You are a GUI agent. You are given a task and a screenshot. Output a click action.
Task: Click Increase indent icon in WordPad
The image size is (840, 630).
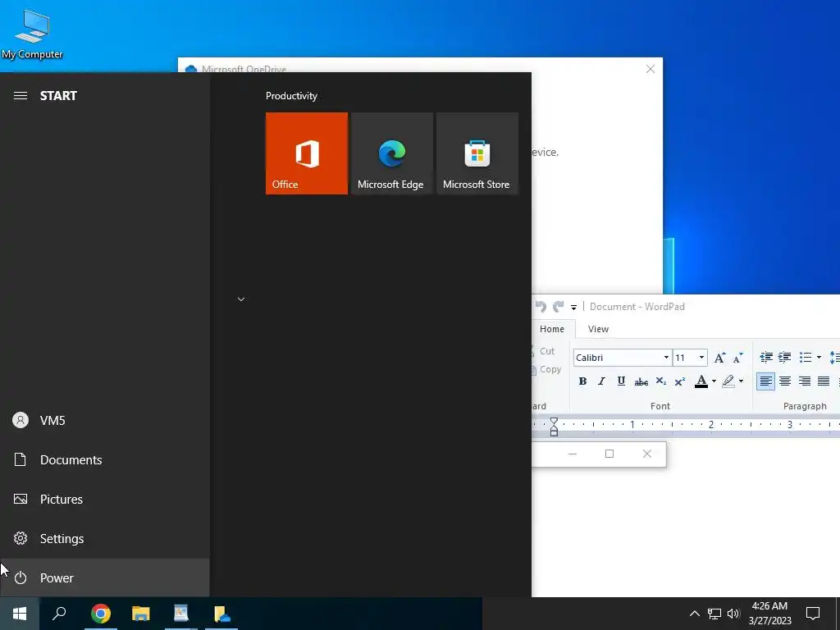click(785, 358)
